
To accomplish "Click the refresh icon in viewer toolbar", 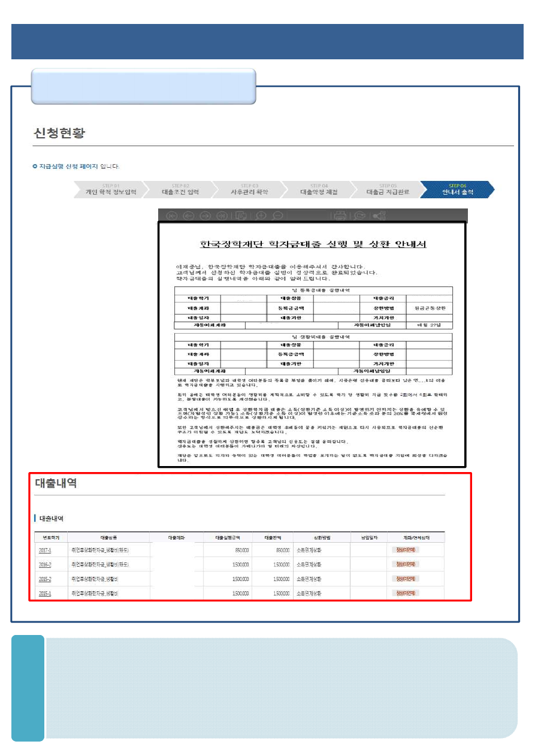I will point(359,216).
